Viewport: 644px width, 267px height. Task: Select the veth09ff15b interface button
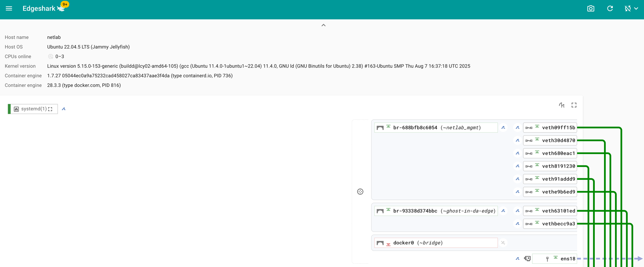point(550,128)
